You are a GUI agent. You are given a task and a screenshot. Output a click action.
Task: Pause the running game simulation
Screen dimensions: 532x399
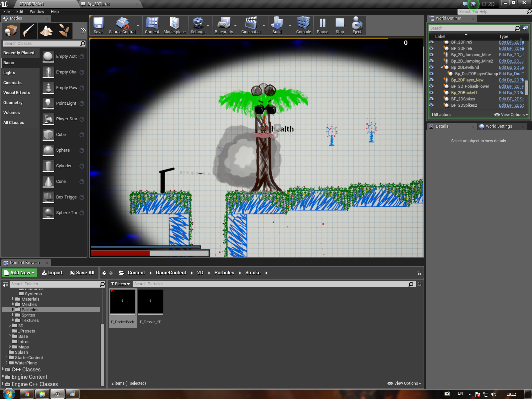tap(323, 26)
